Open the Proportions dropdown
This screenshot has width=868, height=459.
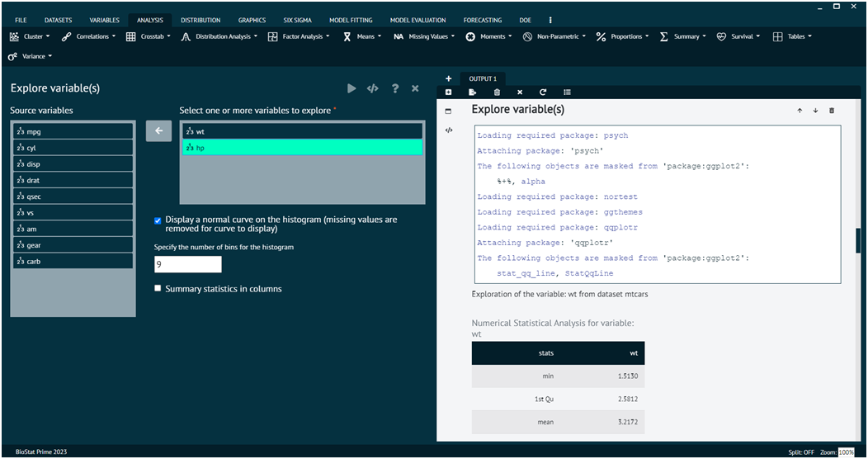point(622,36)
